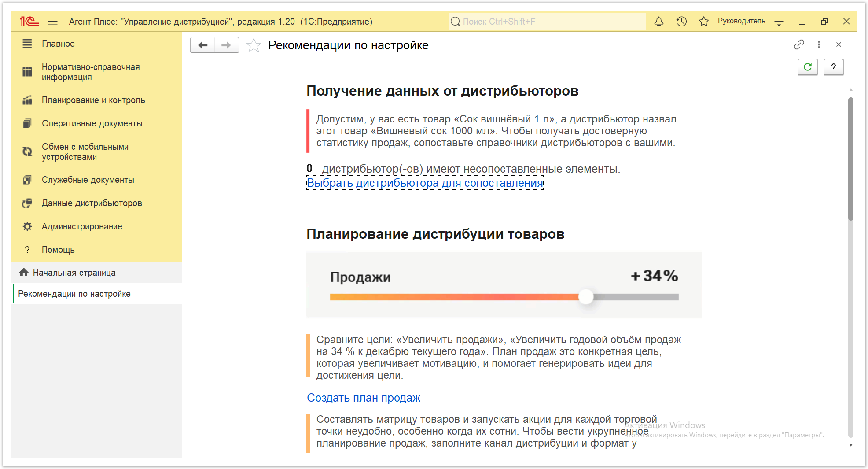Refresh the page with the green arrow button
The width and height of the screenshot is (868, 469).
(808, 67)
